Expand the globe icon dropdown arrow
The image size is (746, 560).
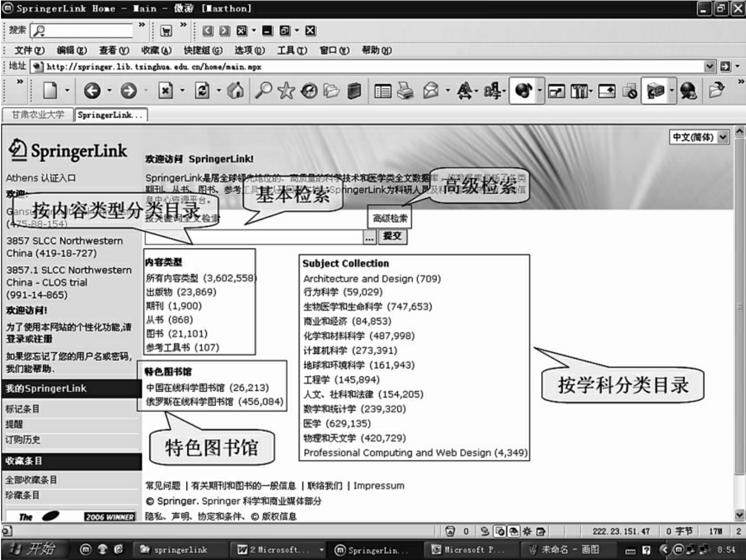(540, 91)
